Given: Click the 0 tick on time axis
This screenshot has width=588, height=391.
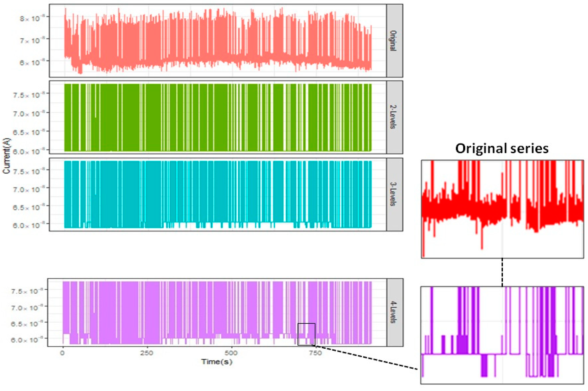Looking at the screenshot, I should (x=62, y=353).
